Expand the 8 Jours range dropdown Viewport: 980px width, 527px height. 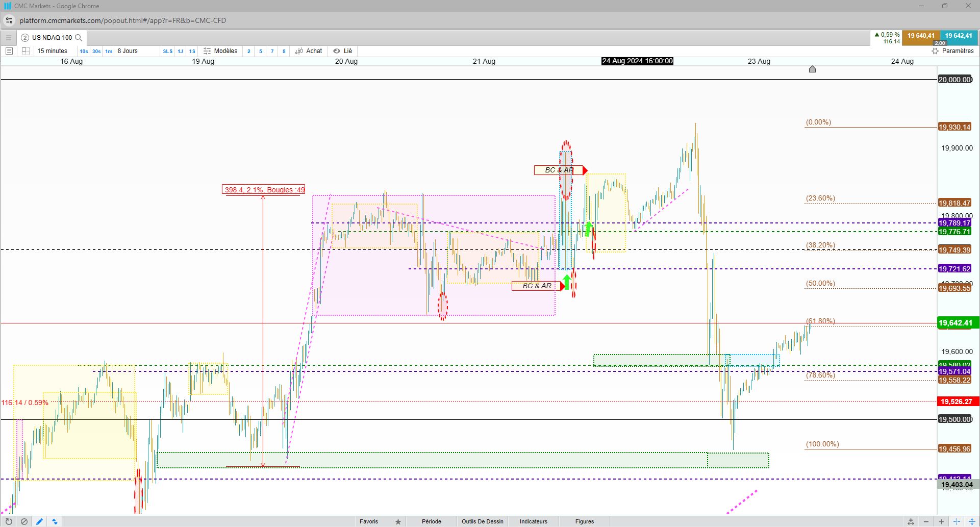(x=128, y=51)
